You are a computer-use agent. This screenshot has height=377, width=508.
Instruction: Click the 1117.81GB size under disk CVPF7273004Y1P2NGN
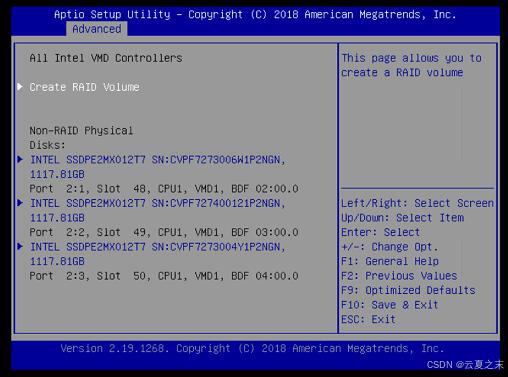coord(57,261)
